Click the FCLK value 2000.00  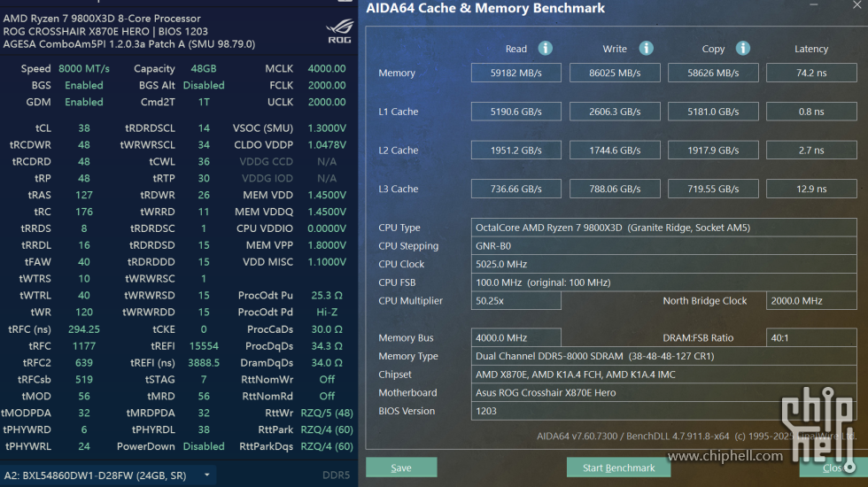(327, 85)
